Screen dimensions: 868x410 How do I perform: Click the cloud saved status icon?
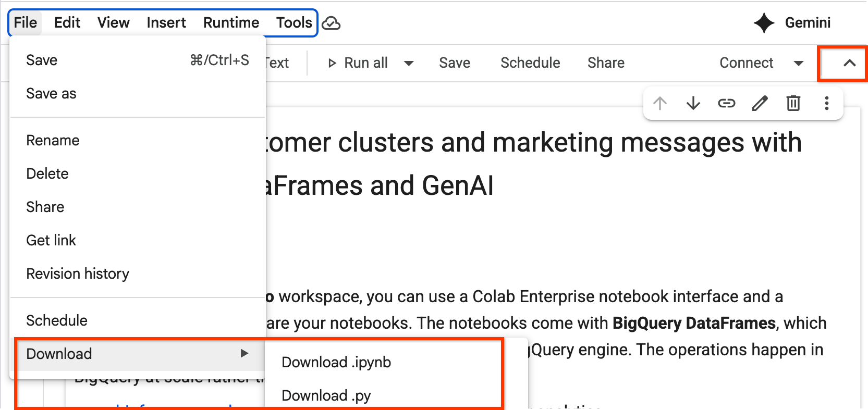coord(331,23)
